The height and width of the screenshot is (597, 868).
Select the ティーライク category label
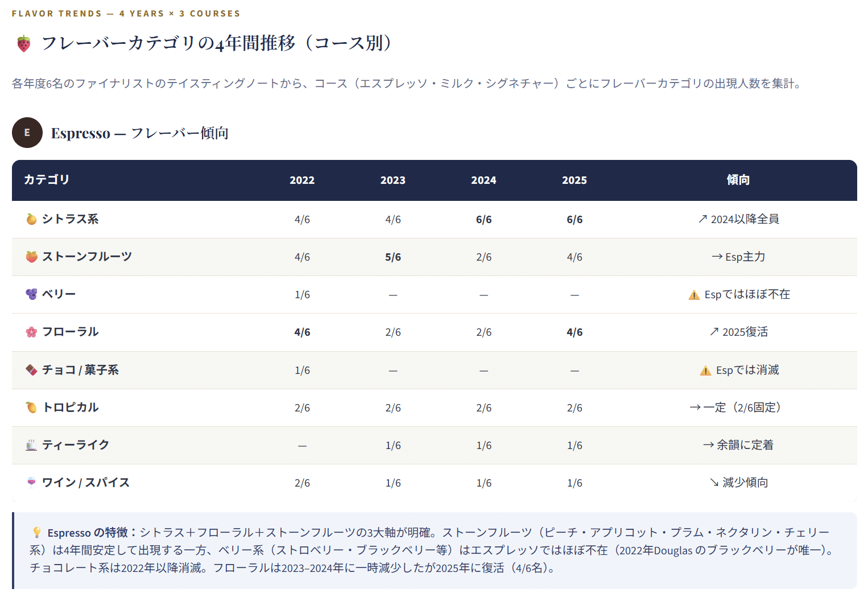click(x=76, y=445)
